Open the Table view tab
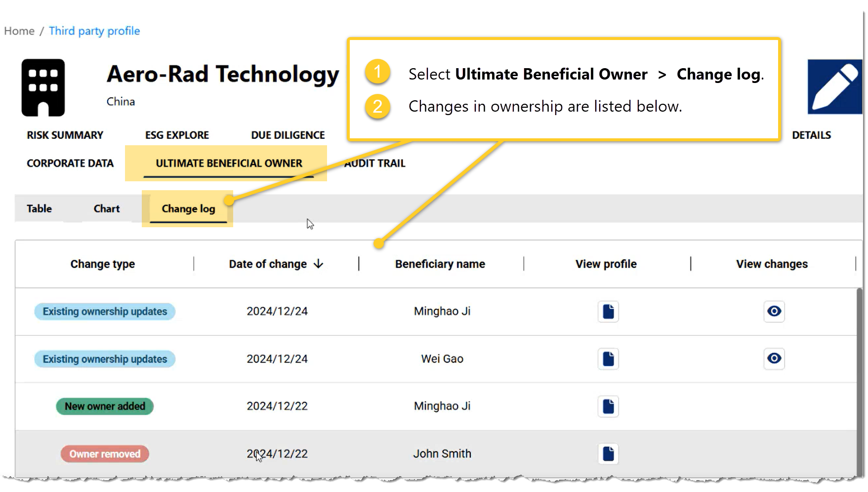 coord(39,208)
